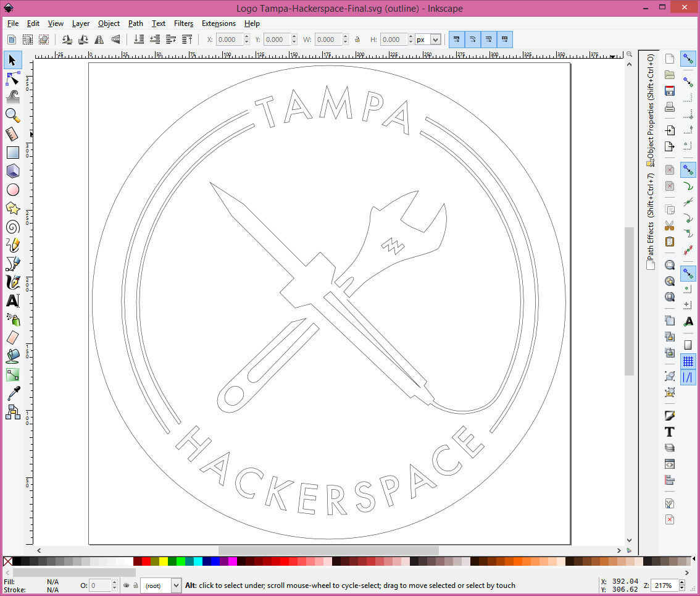Increase zoom percentage stepper

coord(681,582)
